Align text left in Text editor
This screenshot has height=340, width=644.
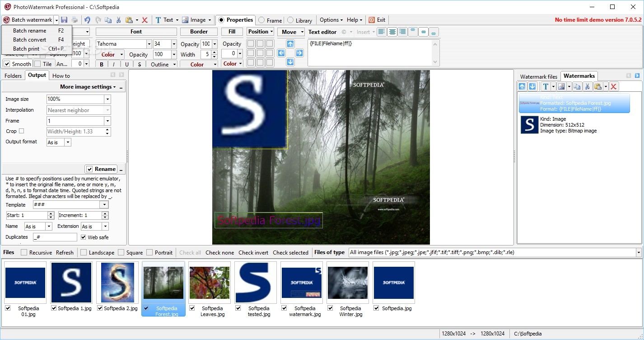click(382, 32)
